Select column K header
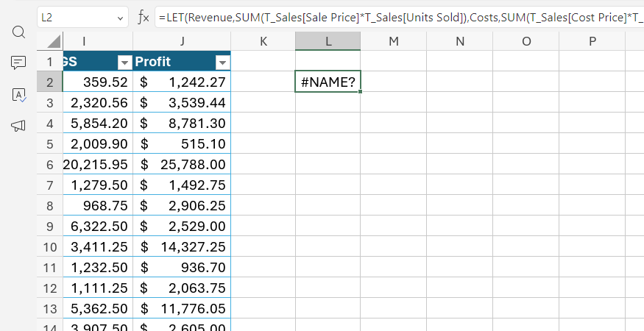 pos(263,41)
